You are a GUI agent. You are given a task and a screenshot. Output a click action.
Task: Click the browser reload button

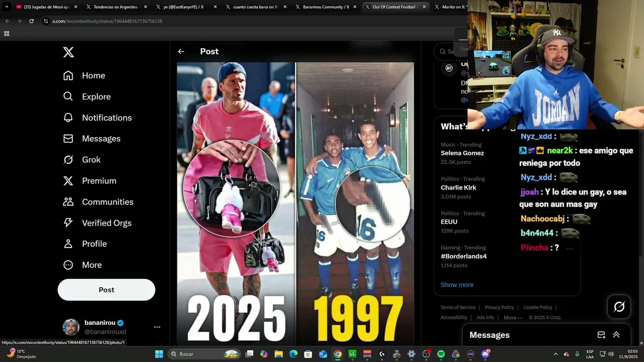[x=31, y=21]
